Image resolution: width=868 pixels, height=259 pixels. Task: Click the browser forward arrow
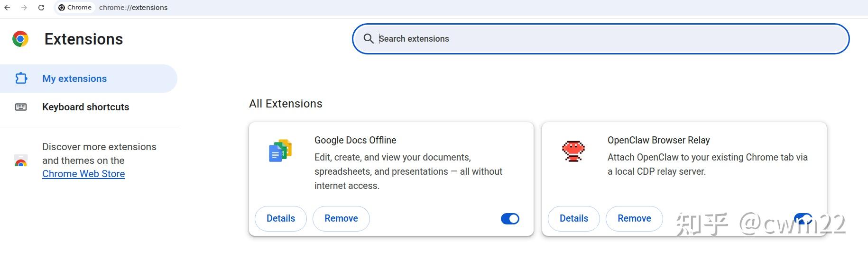click(x=24, y=8)
